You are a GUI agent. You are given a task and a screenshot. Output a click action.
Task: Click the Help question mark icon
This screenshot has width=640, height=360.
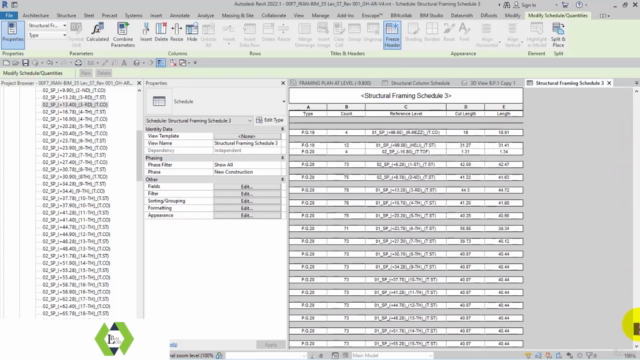pyautogui.click(x=579, y=5)
